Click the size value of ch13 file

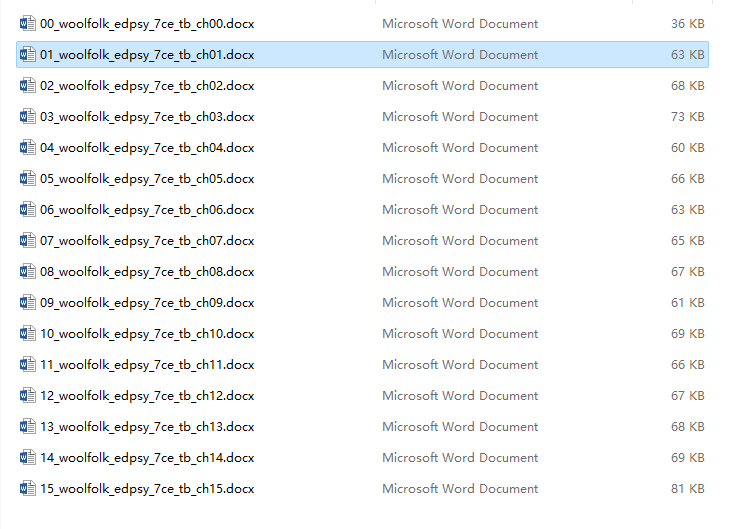[688, 426]
